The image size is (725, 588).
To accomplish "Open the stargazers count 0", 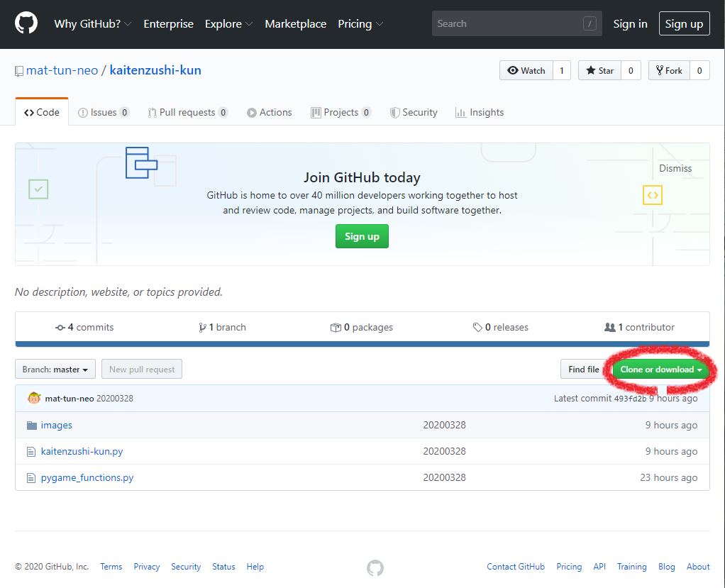I will click(631, 70).
